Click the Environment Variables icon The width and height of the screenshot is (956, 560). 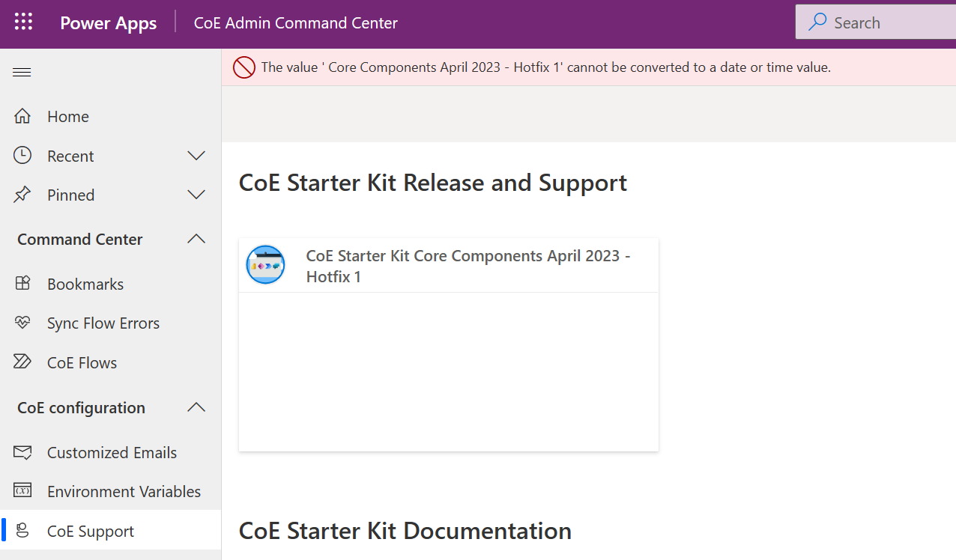[x=22, y=491]
